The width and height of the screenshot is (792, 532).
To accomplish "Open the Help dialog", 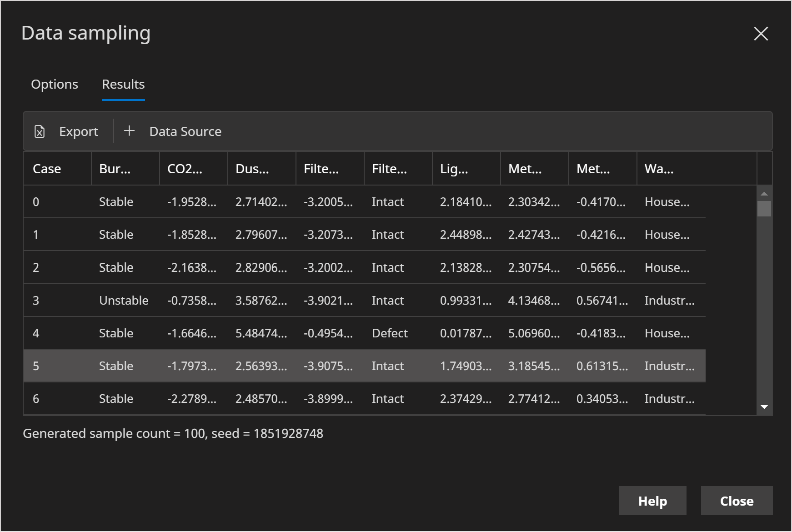I will (x=652, y=501).
